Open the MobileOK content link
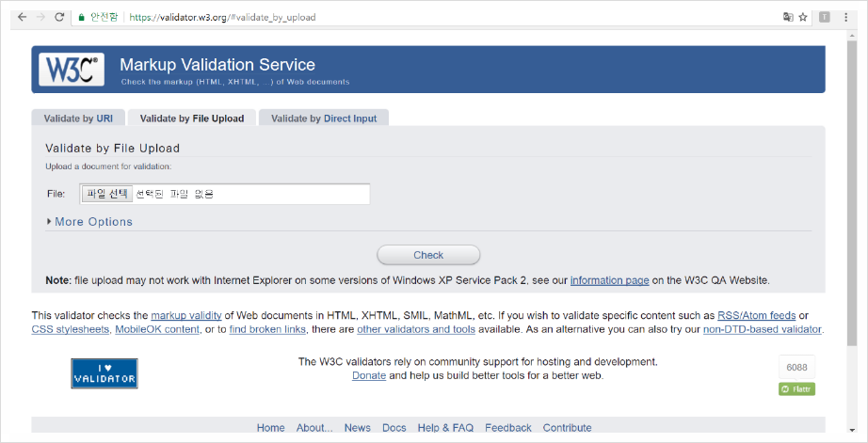 click(157, 329)
